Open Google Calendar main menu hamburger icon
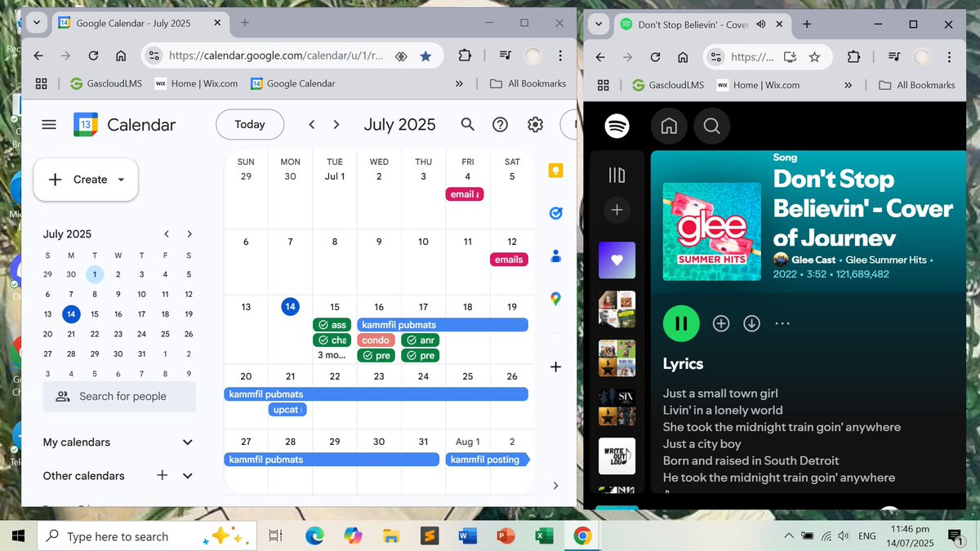The image size is (980, 551). (49, 125)
